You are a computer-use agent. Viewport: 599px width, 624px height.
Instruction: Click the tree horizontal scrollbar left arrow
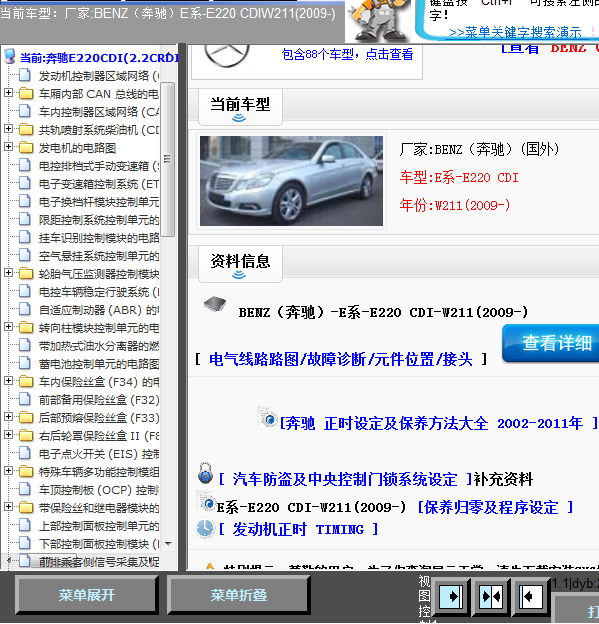click(x=8, y=561)
